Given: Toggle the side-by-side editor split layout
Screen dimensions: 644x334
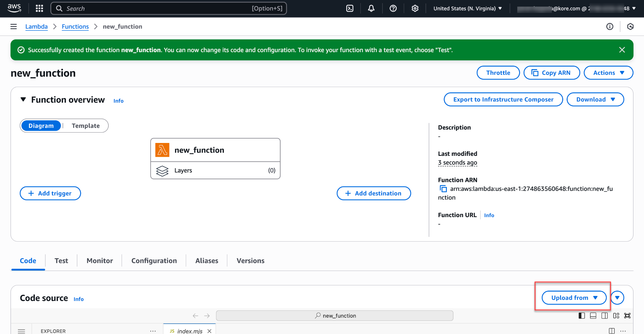Looking at the screenshot, I should (x=604, y=315).
